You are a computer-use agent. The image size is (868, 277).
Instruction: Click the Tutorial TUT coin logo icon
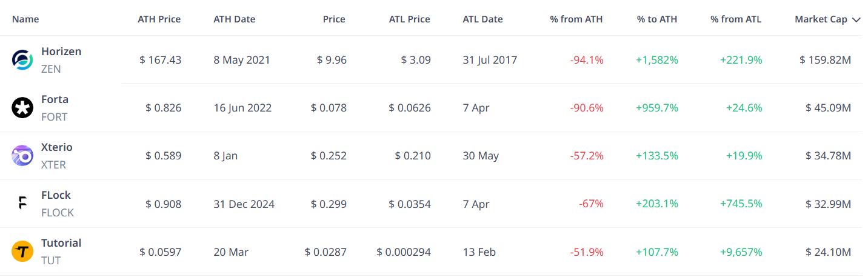[x=22, y=252]
